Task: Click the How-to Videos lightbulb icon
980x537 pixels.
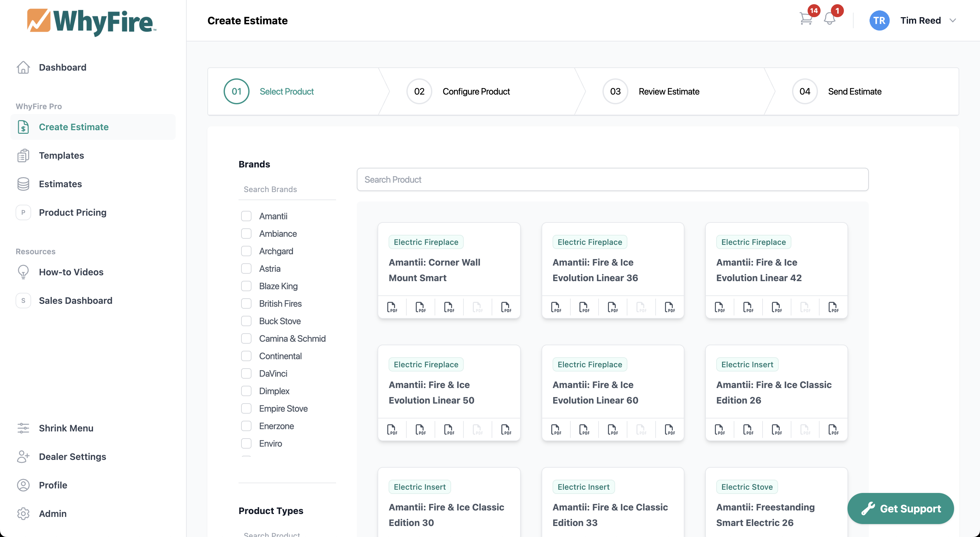Action: click(x=23, y=271)
